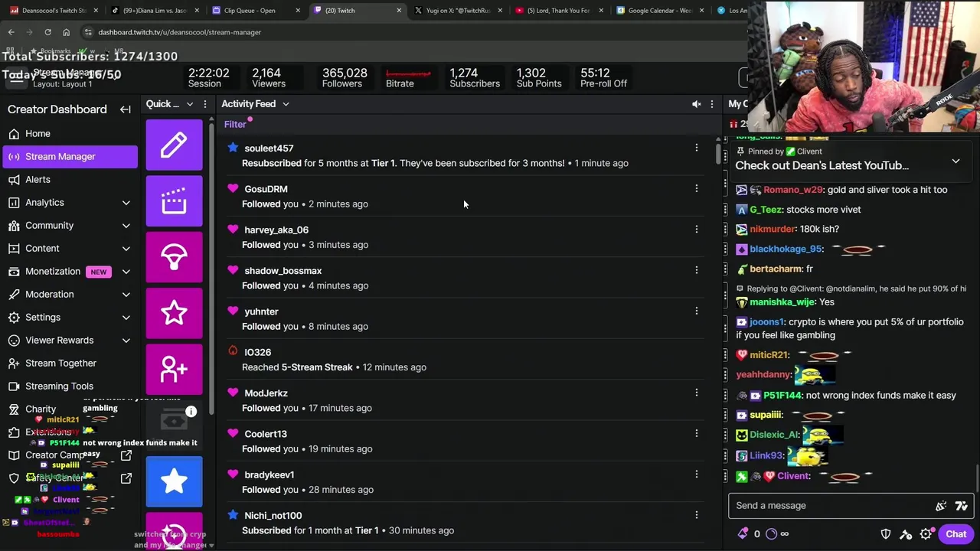Close the (20) Twitch browser tab
Screen dimensions: 980x551
tap(399, 11)
